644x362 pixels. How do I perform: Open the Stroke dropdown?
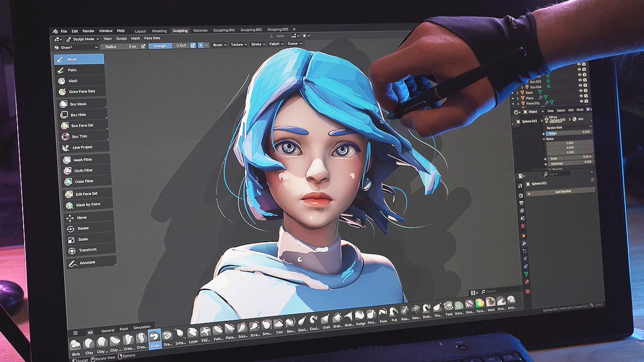(x=257, y=44)
